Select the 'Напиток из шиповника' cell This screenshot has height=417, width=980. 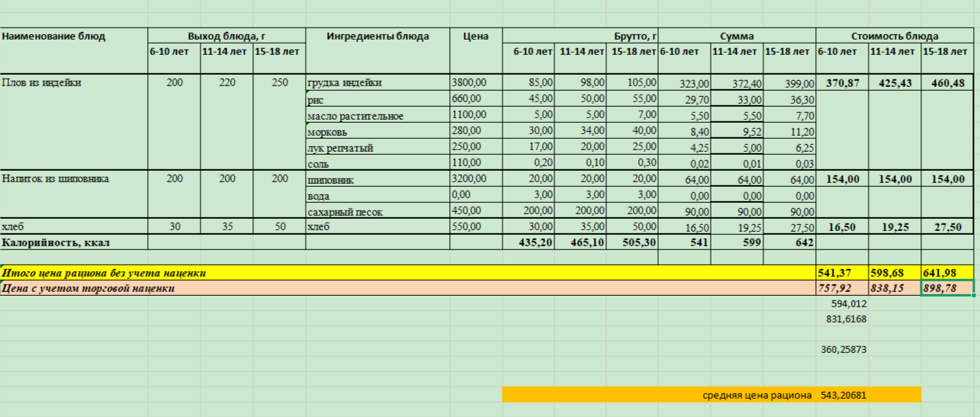tap(55, 179)
